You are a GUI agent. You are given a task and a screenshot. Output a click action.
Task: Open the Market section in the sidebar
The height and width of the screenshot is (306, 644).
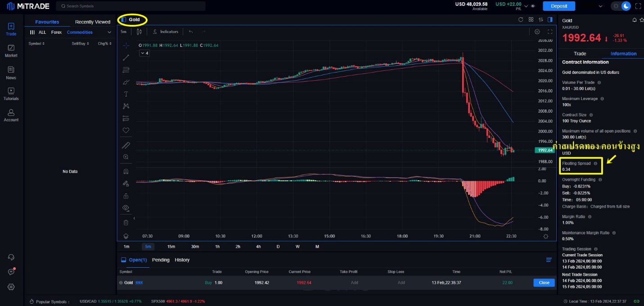[11, 51]
